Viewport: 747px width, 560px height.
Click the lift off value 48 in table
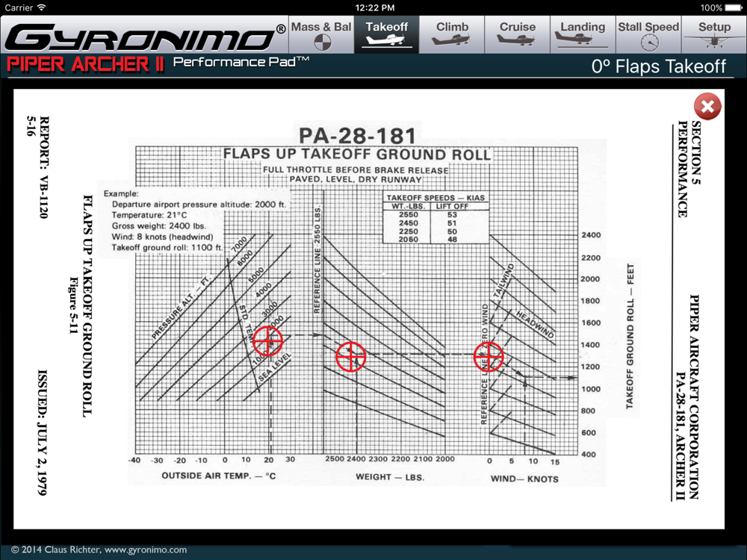[452, 240]
